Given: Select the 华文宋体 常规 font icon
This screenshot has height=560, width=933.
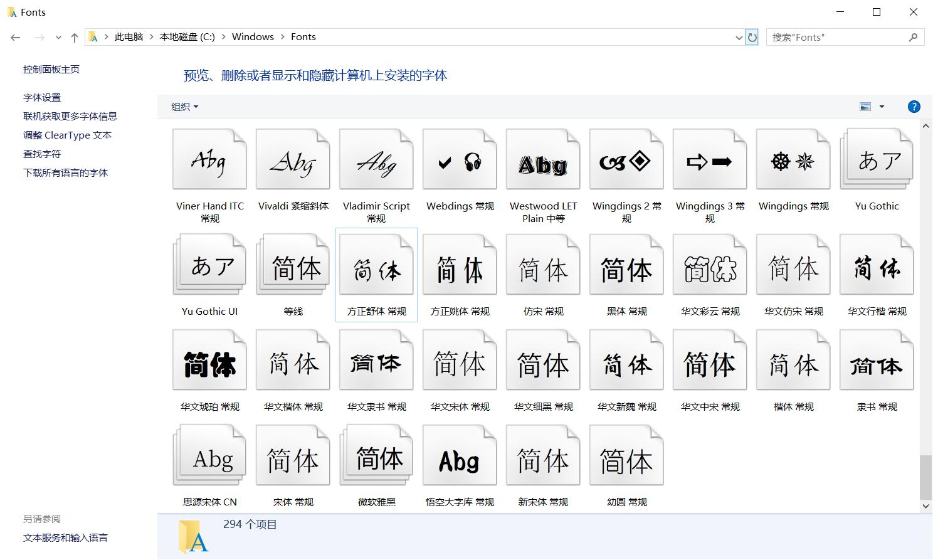Looking at the screenshot, I should [460, 360].
